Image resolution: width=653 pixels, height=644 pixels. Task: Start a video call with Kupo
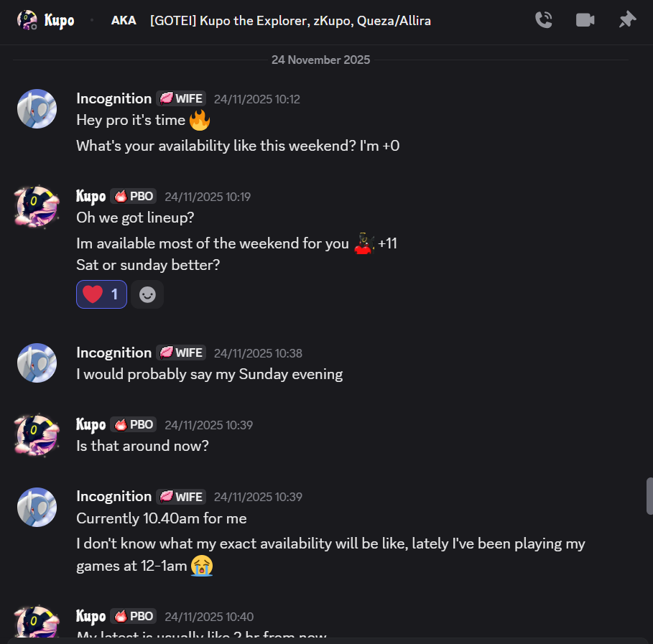[x=585, y=20]
